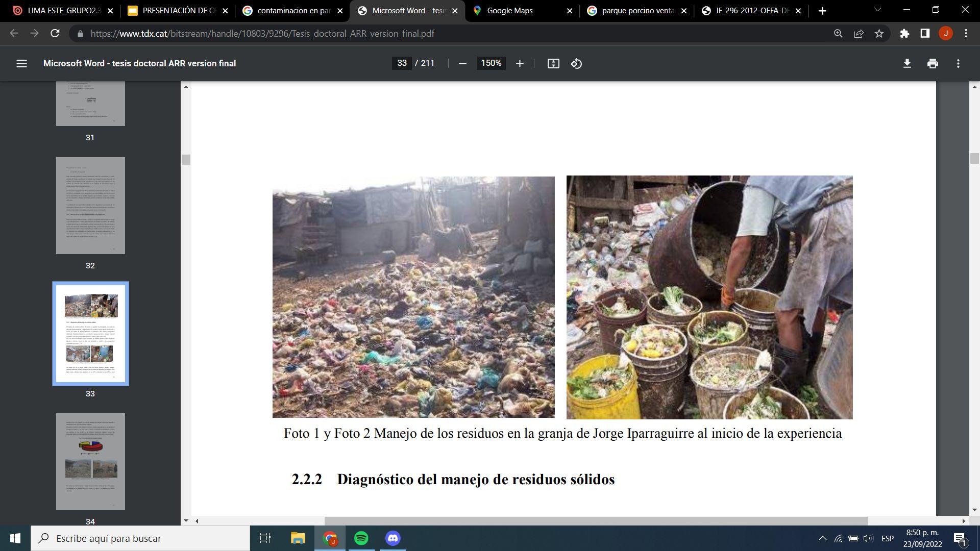Bookmark this page with the star icon

click(x=879, y=34)
